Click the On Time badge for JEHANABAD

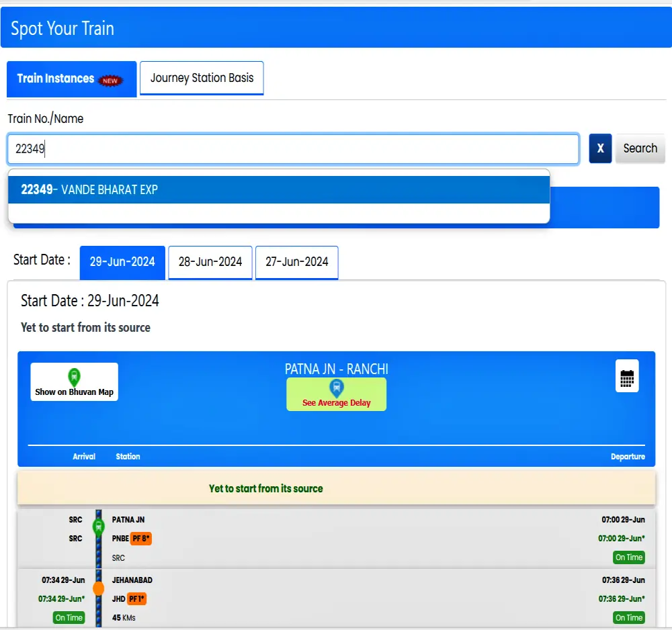pyautogui.click(x=69, y=617)
